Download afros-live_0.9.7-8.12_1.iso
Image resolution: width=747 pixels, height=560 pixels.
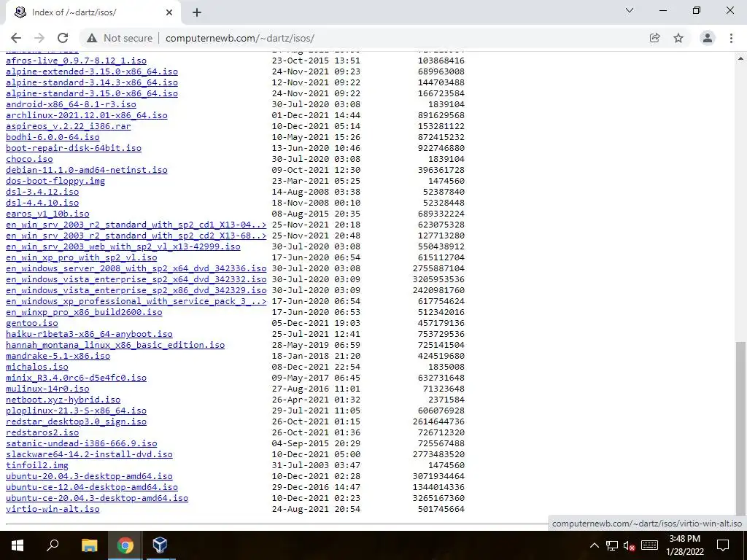point(76,61)
